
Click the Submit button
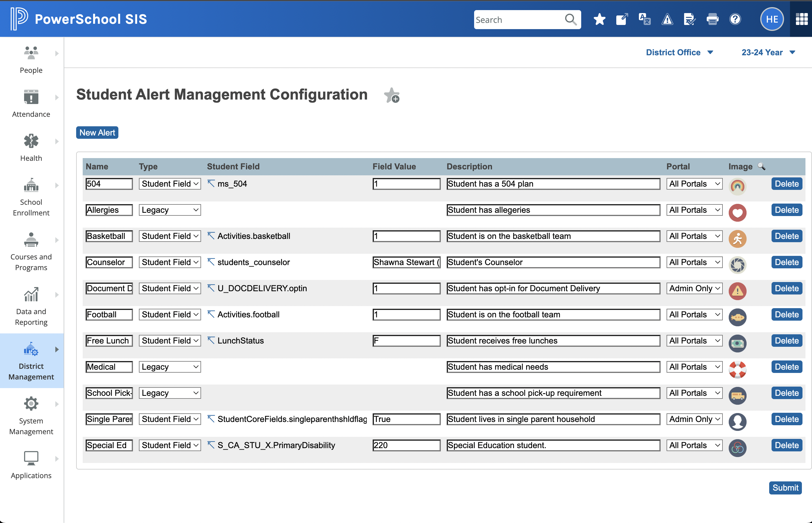(x=785, y=488)
